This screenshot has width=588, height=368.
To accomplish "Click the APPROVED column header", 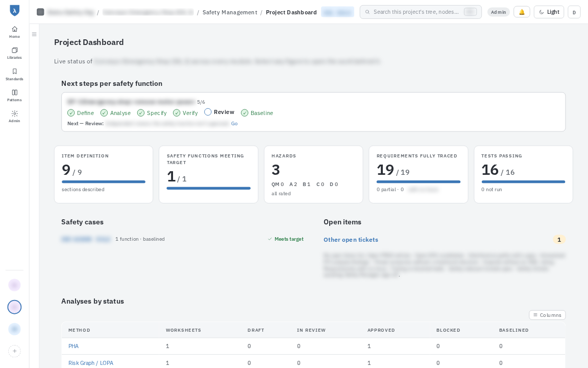I will [x=381, y=331].
